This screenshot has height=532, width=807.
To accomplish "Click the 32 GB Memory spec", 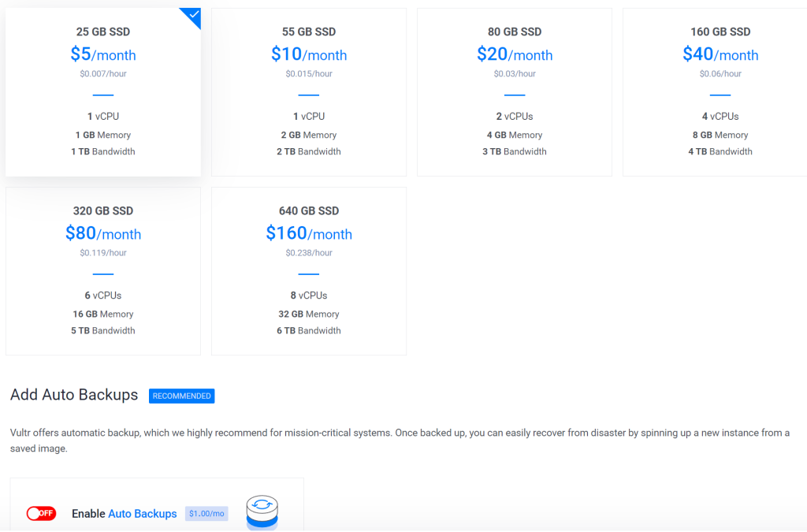I will [x=308, y=314].
